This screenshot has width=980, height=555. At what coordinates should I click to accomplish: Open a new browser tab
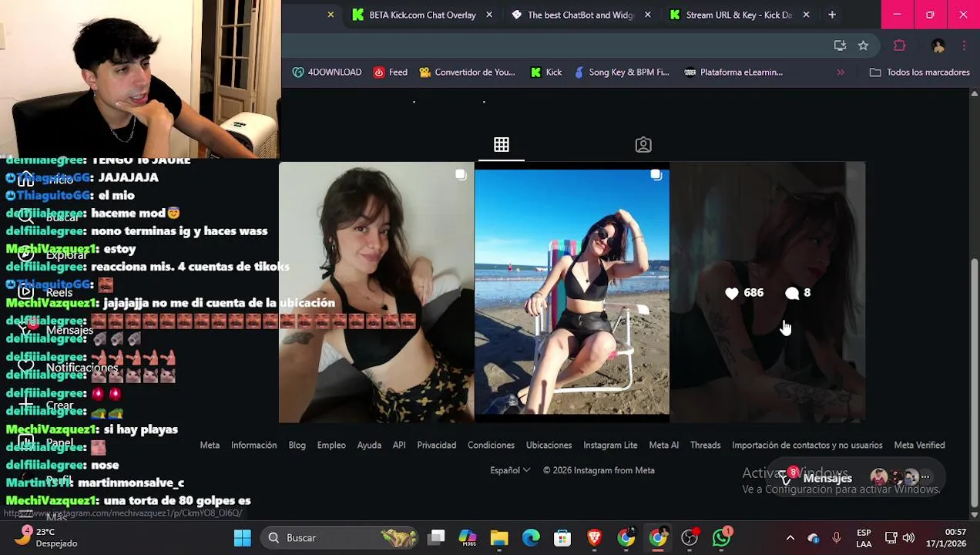pos(832,15)
